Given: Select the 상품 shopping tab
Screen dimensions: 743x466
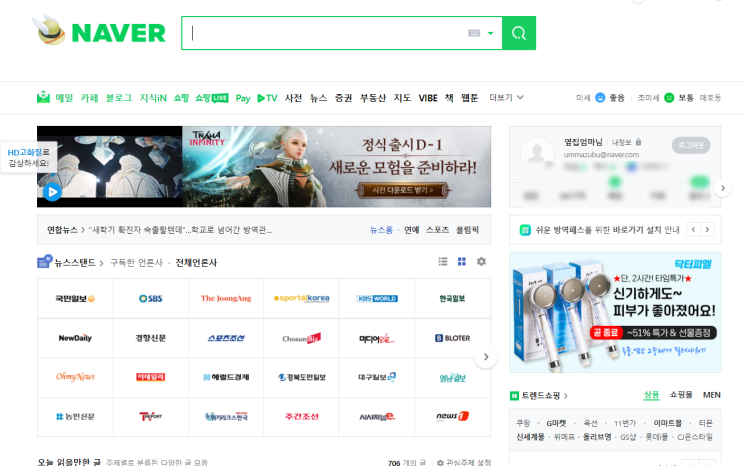Looking at the screenshot, I should click(x=652, y=395).
